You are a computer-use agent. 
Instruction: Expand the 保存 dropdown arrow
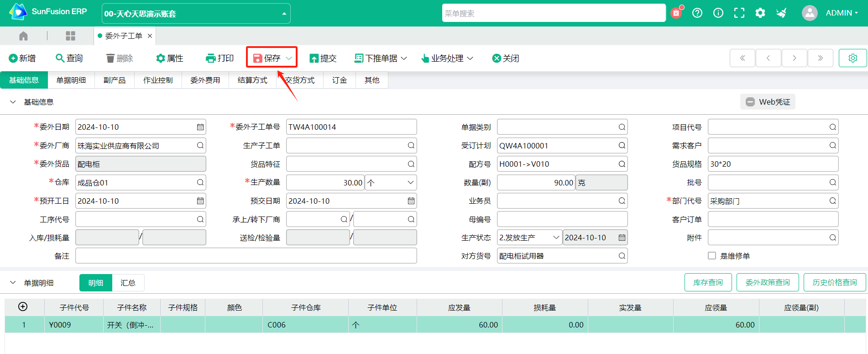(x=289, y=58)
